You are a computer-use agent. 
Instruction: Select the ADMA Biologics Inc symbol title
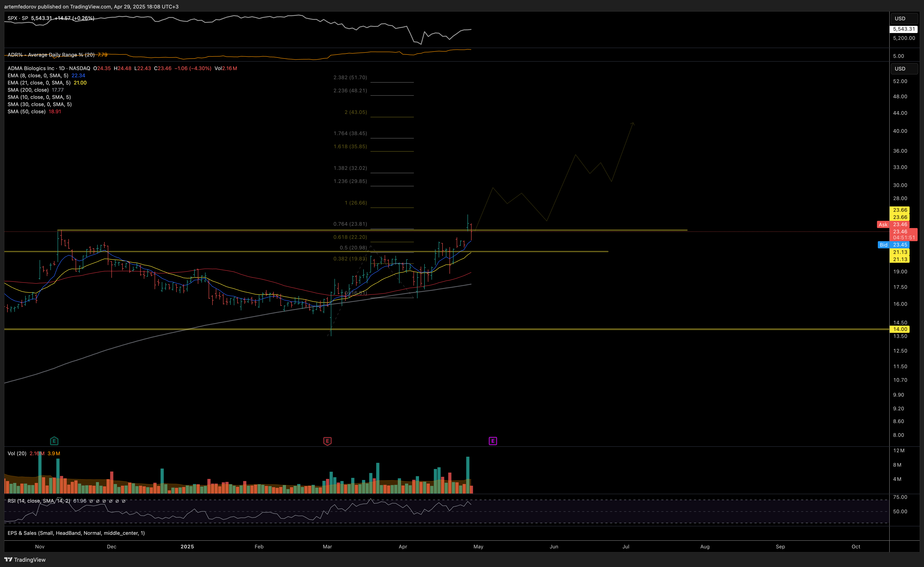(x=49, y=68)
